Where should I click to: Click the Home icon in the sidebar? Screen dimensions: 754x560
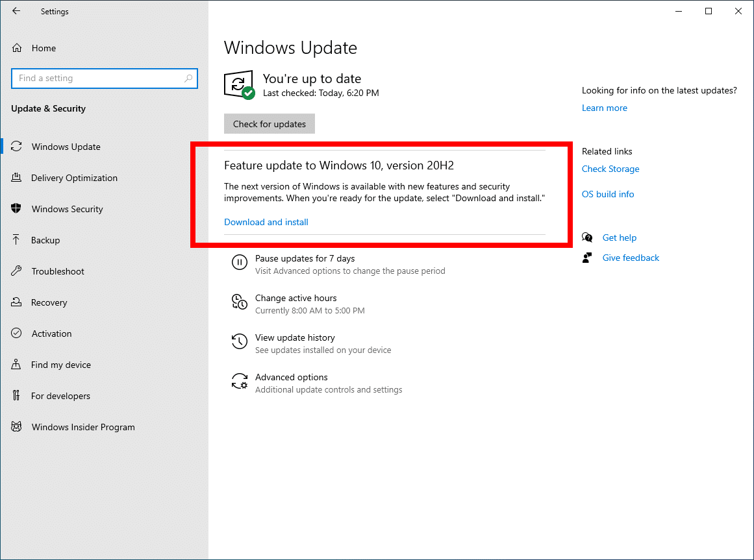coord(17,48)
